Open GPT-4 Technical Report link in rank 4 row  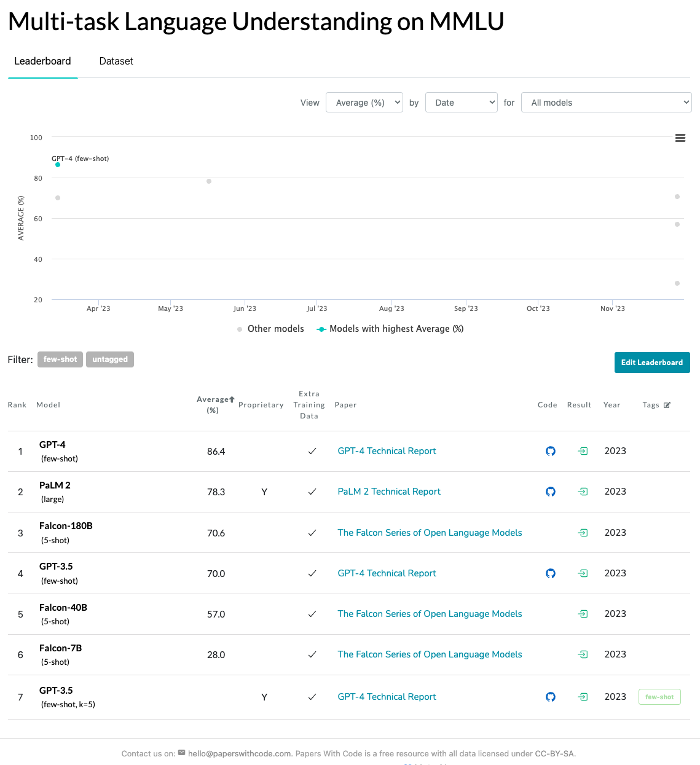387,573
